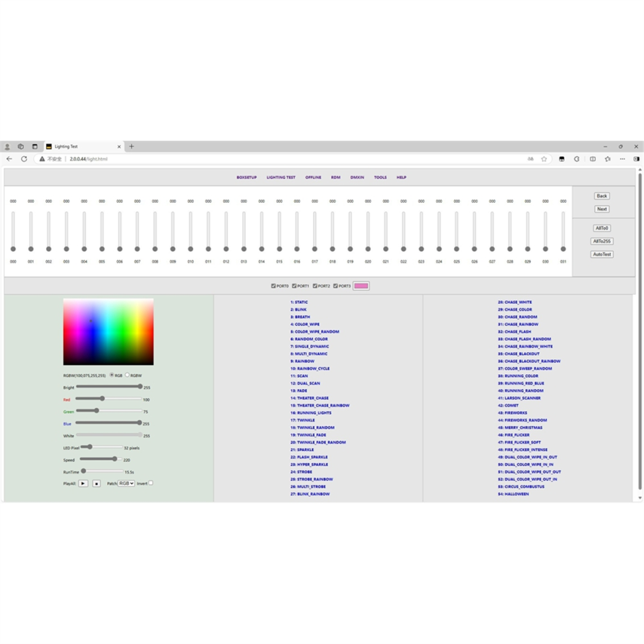Click the LED Pixel slider
Screen dimensions: 644x644
click(101, 446)
